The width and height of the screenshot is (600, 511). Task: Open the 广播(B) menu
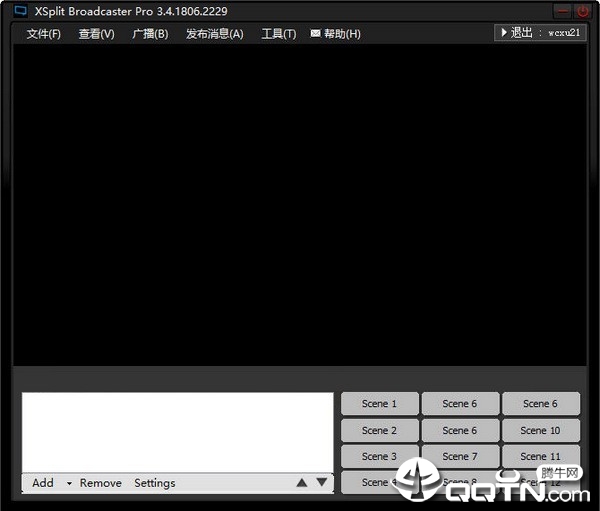coord(150,34)
